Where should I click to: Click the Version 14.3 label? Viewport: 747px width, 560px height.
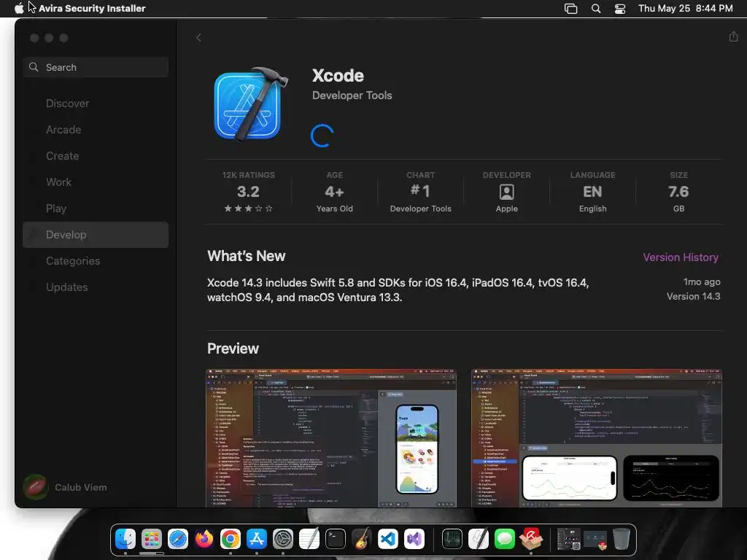pos(693,296)
